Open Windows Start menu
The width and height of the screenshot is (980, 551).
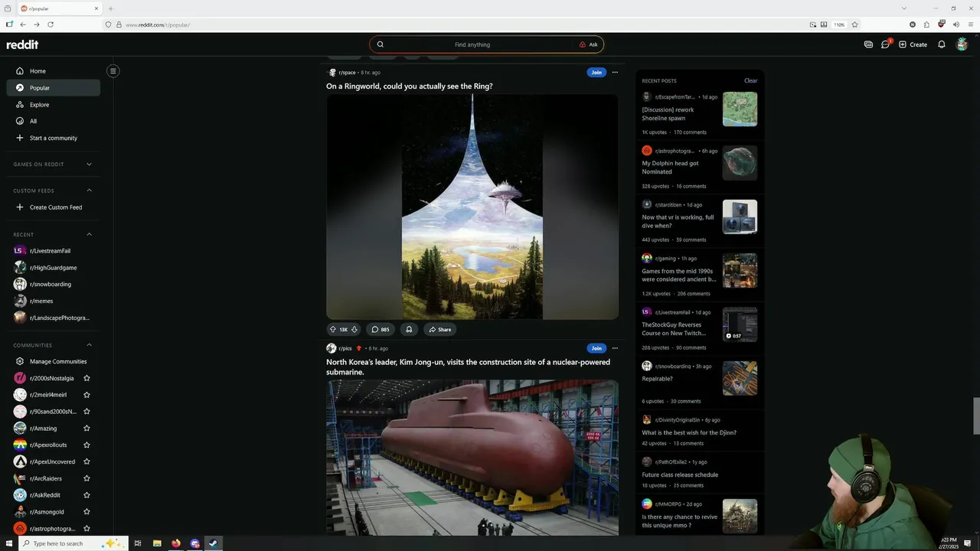[8, 543]
